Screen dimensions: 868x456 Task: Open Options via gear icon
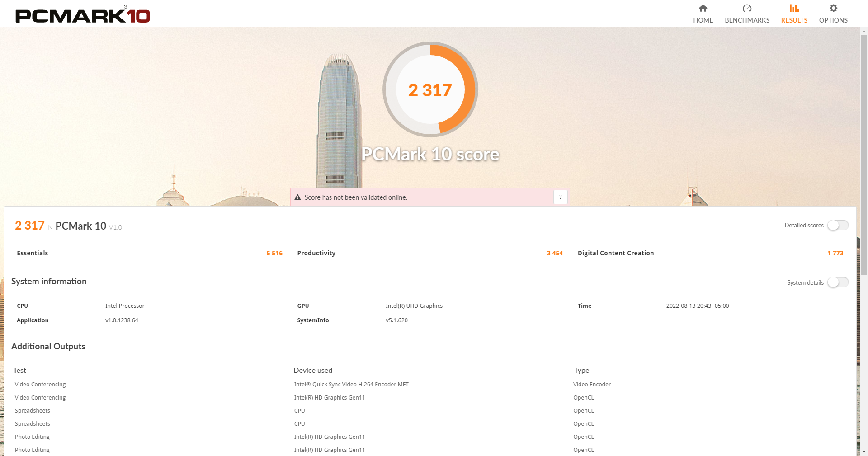click(x=833, y=8)
